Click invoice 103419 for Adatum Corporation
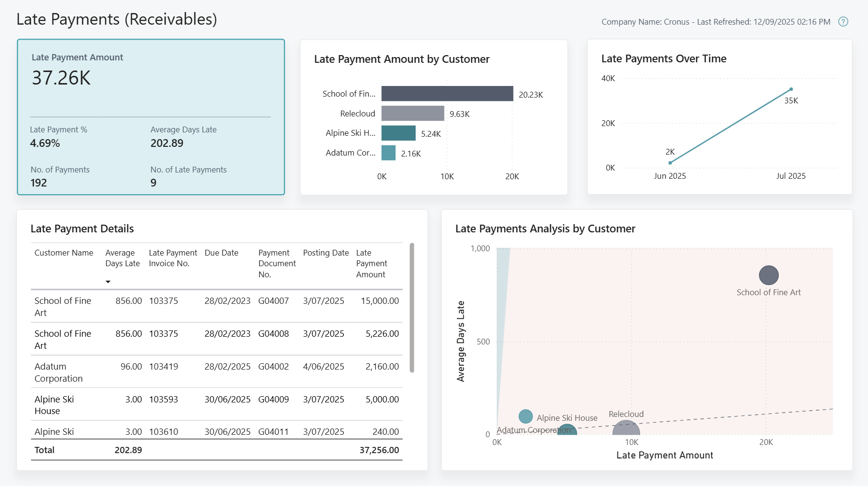This screenshot has width=868, height=486. [164, 366]
